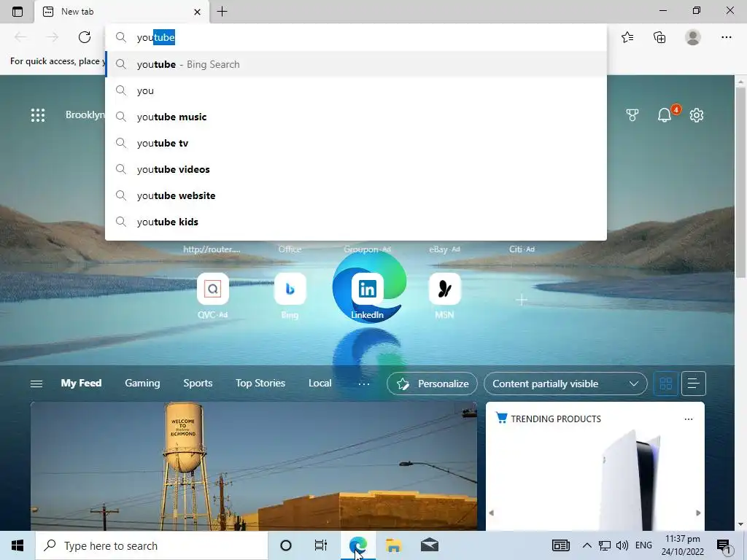Open Mail app from taskbar

430,545
